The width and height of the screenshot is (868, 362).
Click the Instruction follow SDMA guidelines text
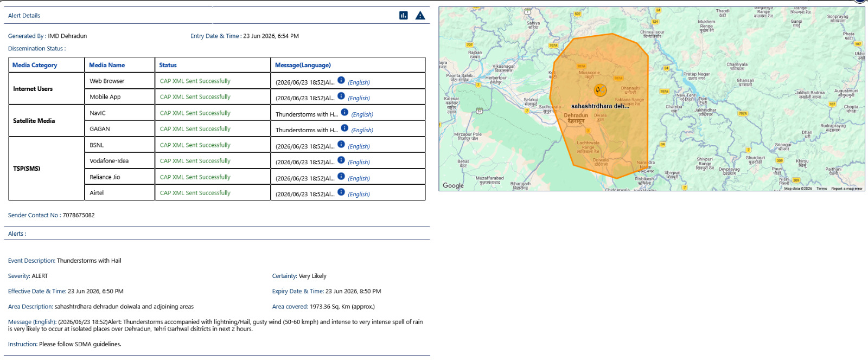pos(65,344)
